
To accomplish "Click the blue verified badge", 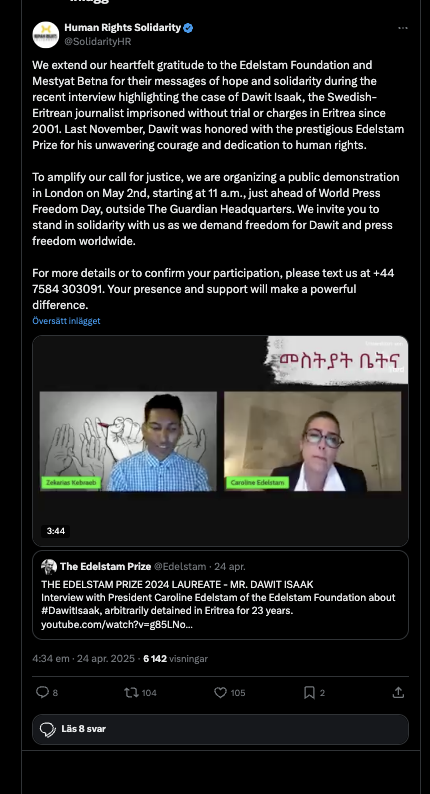I will click(x=188, y=28).
